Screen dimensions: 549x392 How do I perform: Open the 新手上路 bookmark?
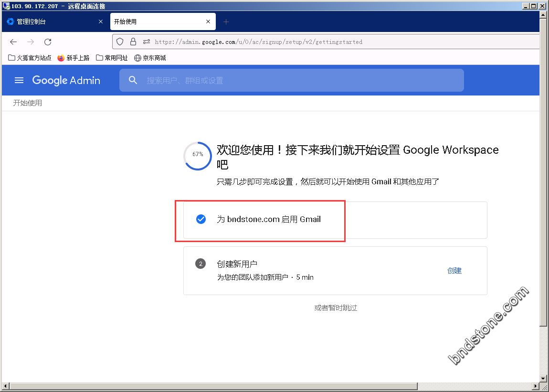73,58
